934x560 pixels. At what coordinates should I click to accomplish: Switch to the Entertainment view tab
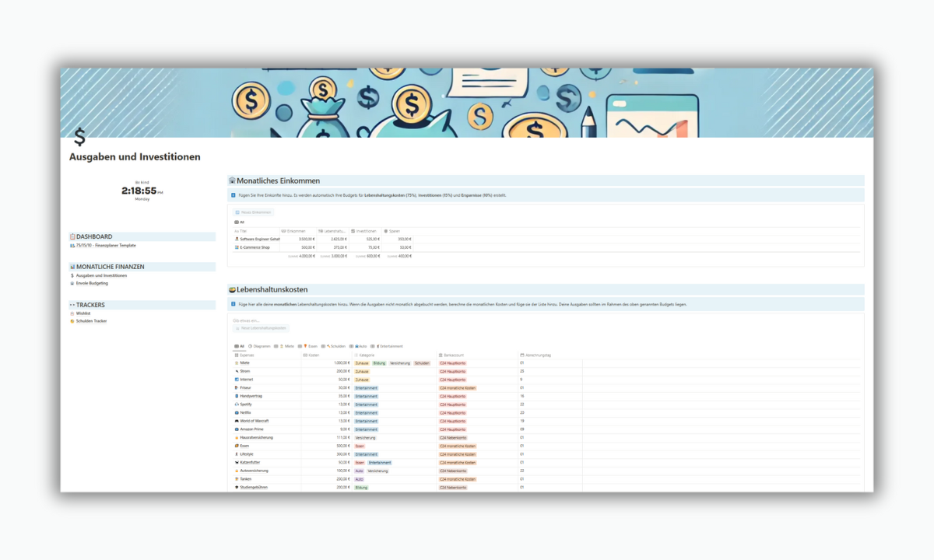(392, 346)
